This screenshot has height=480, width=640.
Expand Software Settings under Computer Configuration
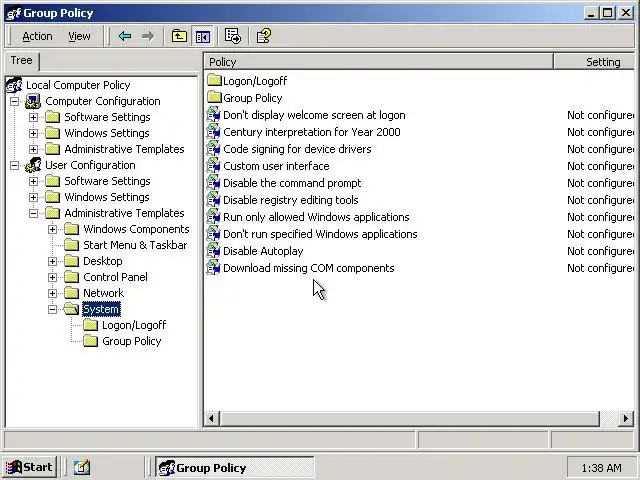(33, 117)
